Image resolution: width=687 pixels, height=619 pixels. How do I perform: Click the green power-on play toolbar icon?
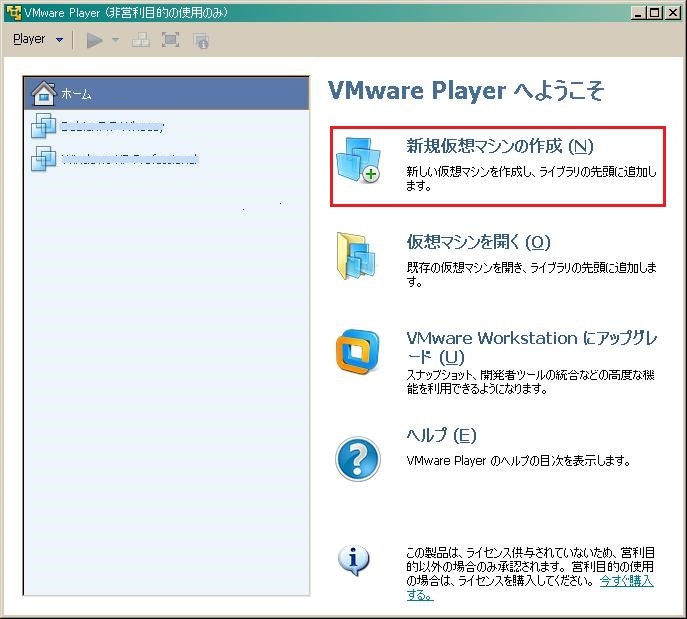94,40
